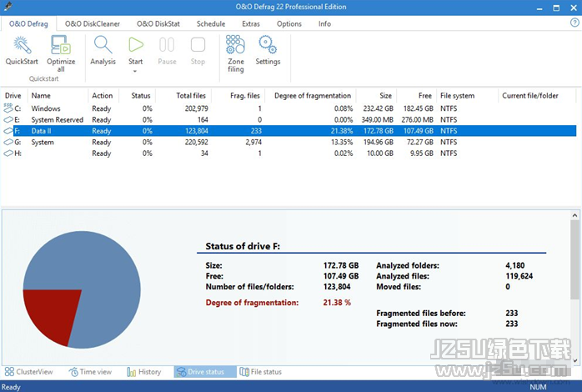Run Analysis with the magnifier icon
This screenshot has height=392, width=582.
click(x=103, y=44)
